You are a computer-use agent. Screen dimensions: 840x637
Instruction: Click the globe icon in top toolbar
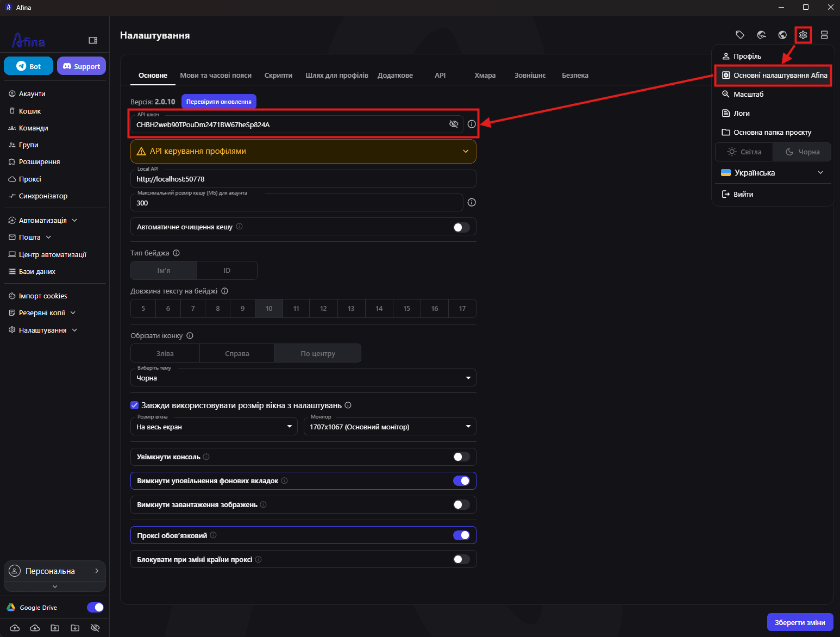pyautogui.click(x=782, y=35)
